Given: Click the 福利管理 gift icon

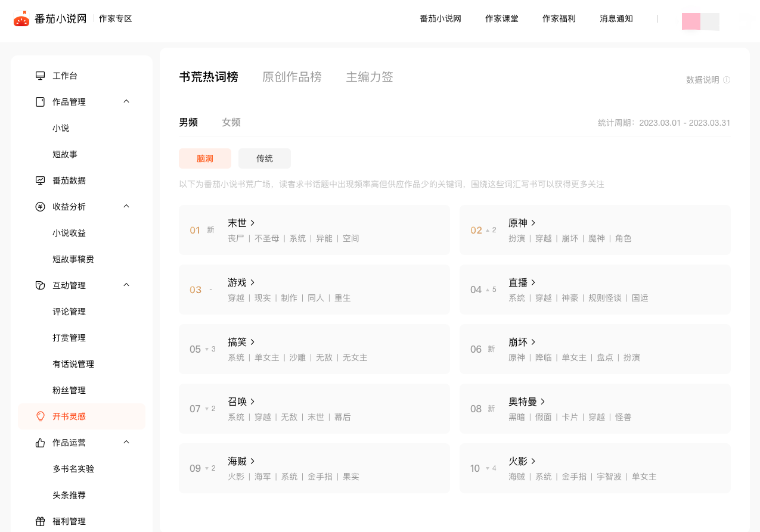Looking at the screenshot, I should 41,521.
